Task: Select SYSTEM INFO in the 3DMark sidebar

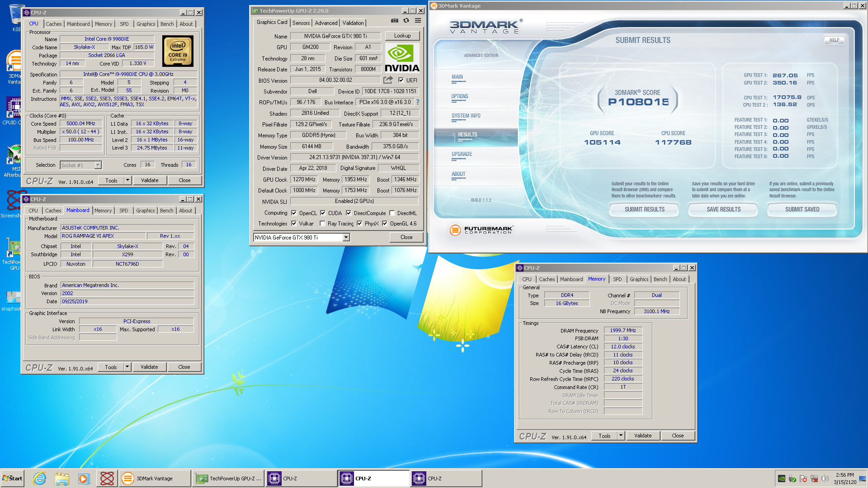Action: click(466, 116)
